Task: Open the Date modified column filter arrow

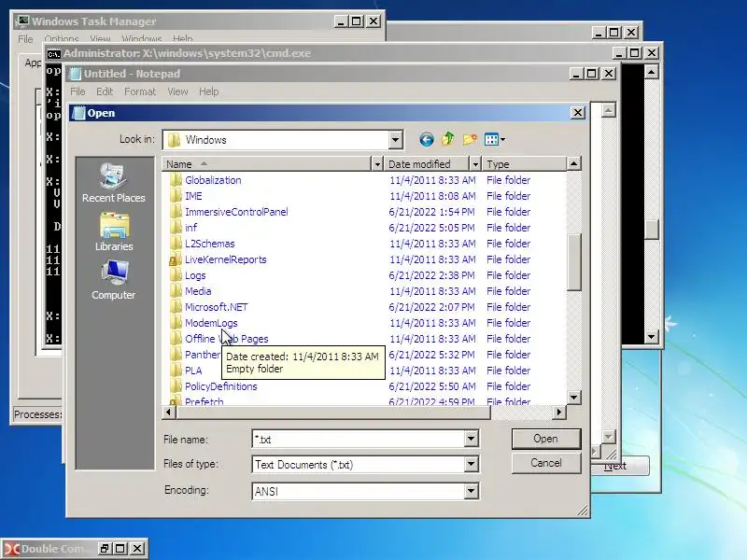Action: point(474,164)
